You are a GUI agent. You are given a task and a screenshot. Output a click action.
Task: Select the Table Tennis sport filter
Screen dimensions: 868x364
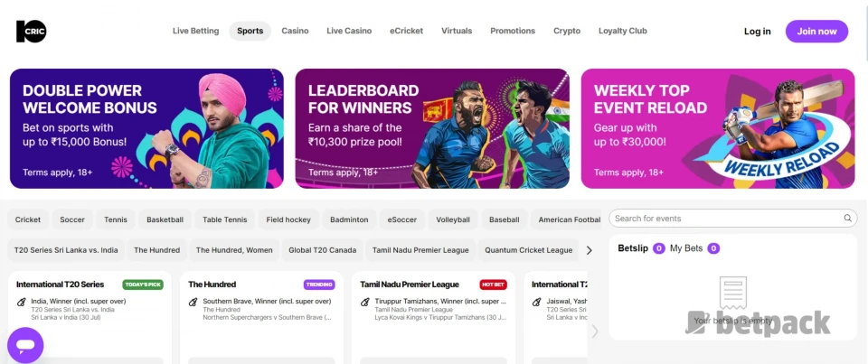(x=225, y=219)
